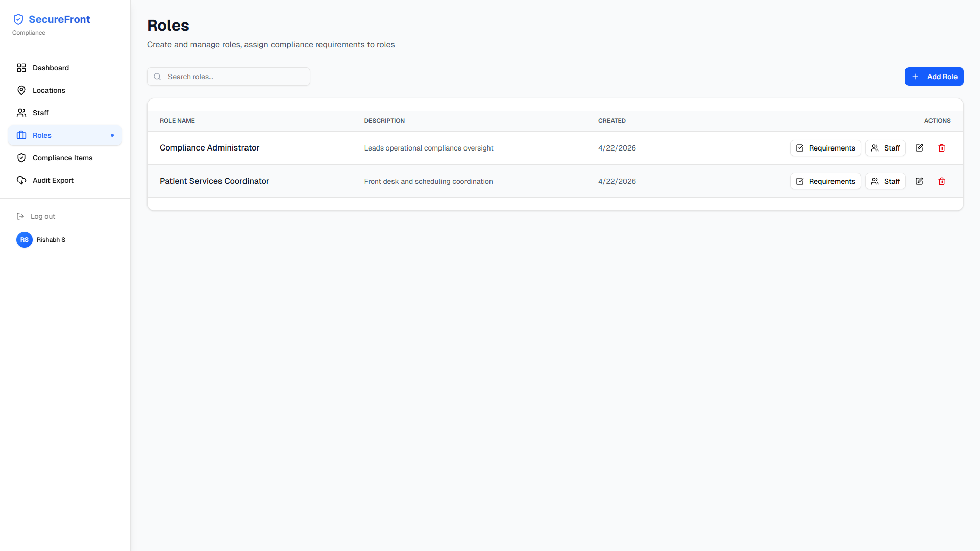
Task: Select the Dashboard grid icon in sidebar
Action: point(21,68)
